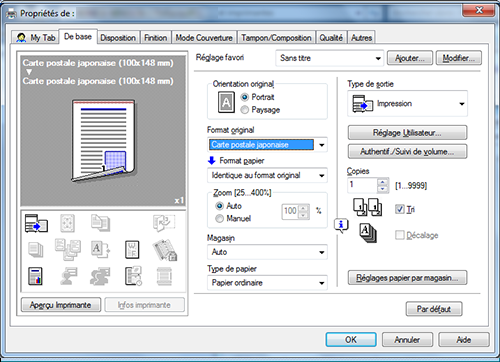Confirm with the OK button

(351, 340)
